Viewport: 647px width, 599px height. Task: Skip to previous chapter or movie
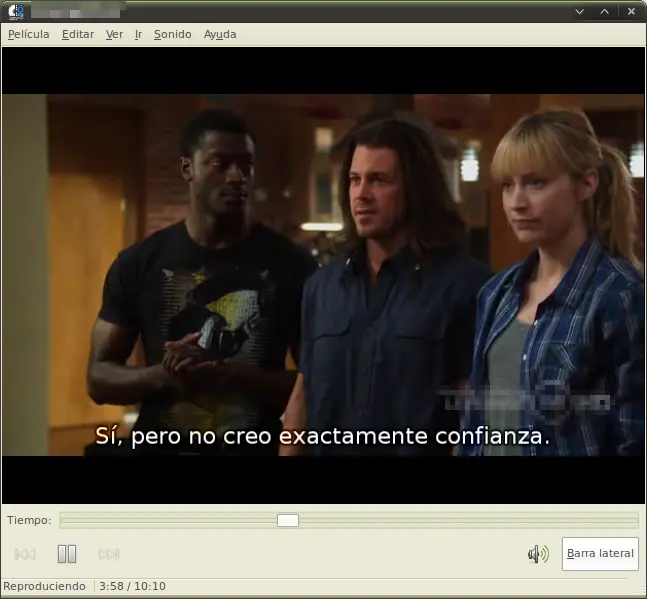(25, 554)
